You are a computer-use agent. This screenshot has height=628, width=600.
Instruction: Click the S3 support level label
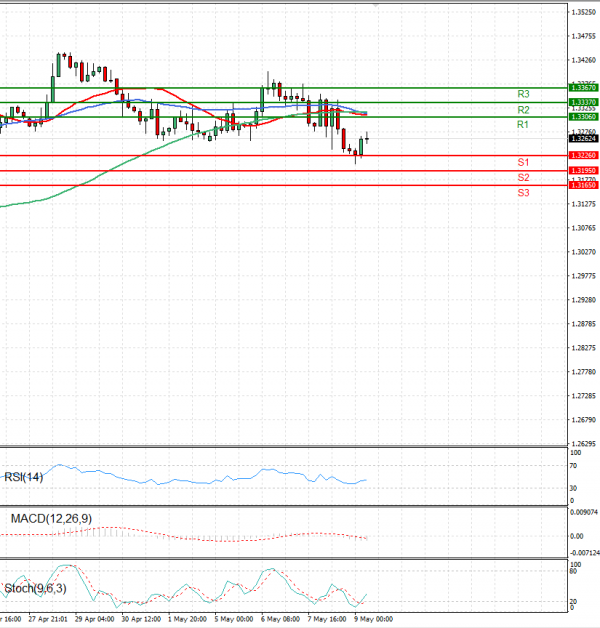(523, 192)
